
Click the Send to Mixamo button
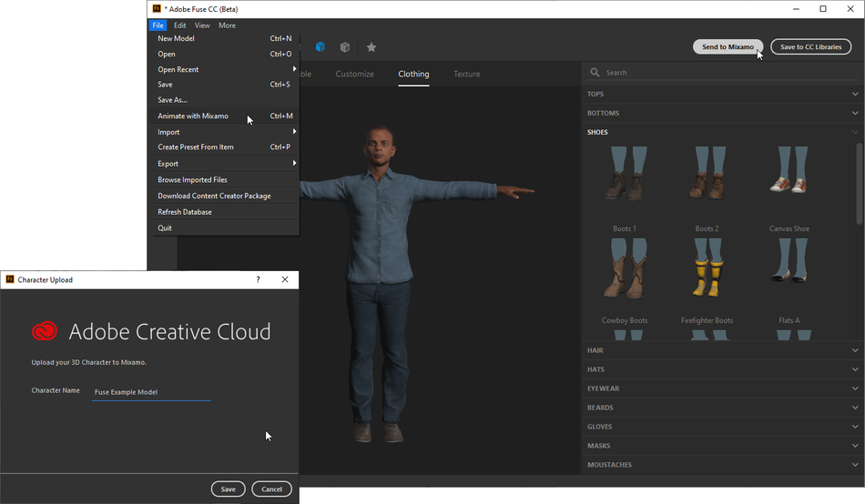(x=728, y=47)
